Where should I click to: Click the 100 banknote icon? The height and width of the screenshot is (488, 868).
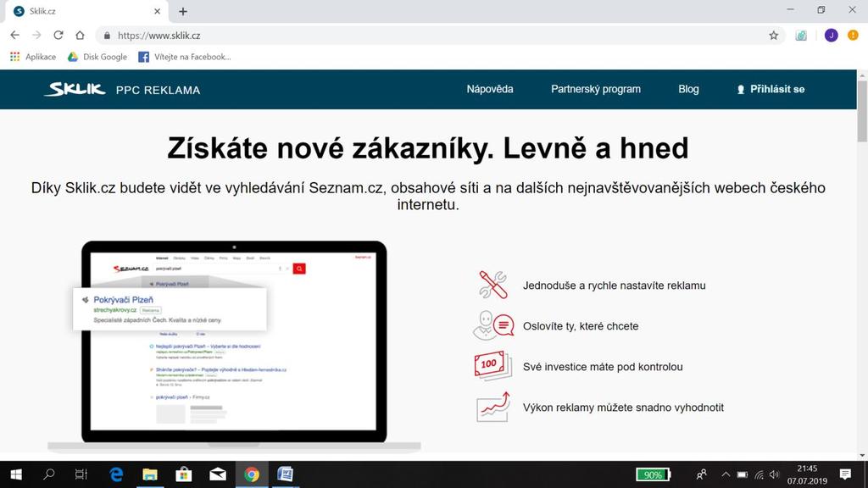[x=492, y=366]
